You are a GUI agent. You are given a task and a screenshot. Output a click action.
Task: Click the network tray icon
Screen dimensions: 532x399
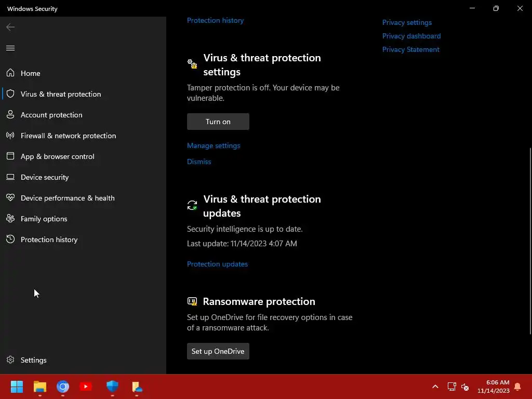click(451, 387)
